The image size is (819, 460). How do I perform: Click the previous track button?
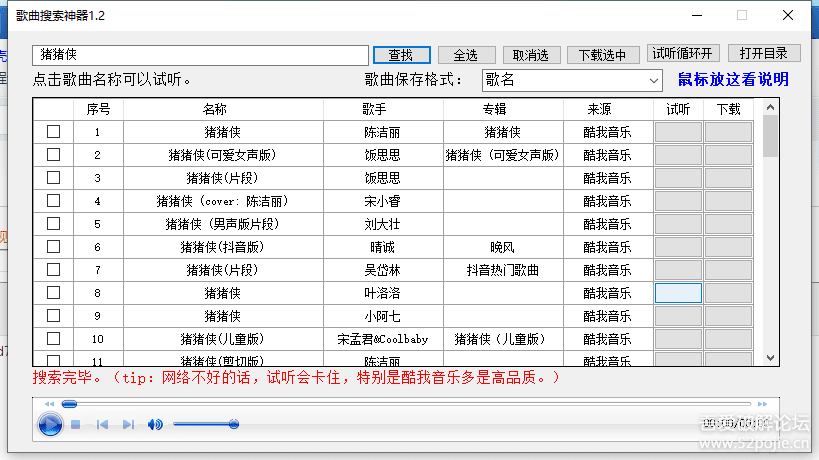click(102, 425)
